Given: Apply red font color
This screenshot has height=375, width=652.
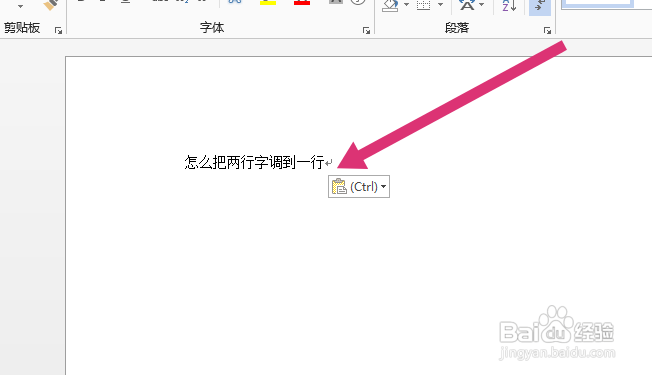Looking at the screenshot, I should coord(302,2).
